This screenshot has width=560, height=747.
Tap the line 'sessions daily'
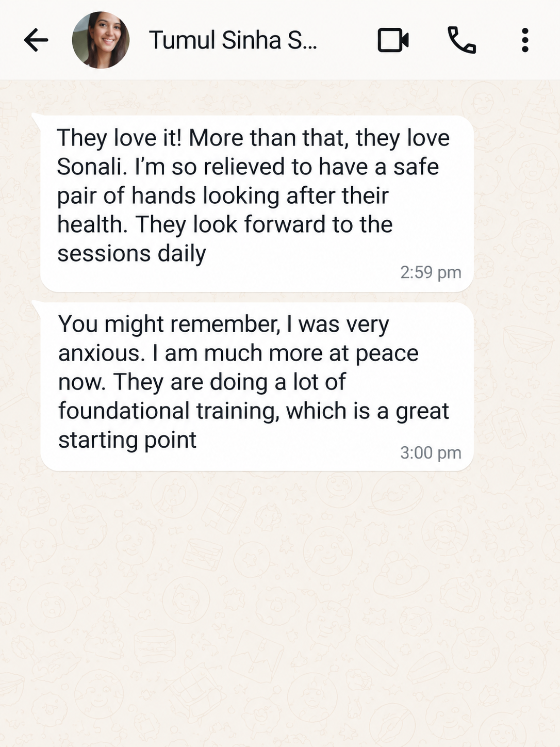131,254
